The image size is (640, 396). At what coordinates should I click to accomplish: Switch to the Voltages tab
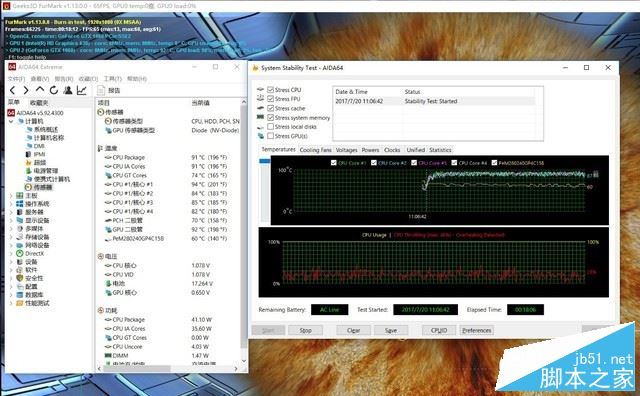coord(347,150)
